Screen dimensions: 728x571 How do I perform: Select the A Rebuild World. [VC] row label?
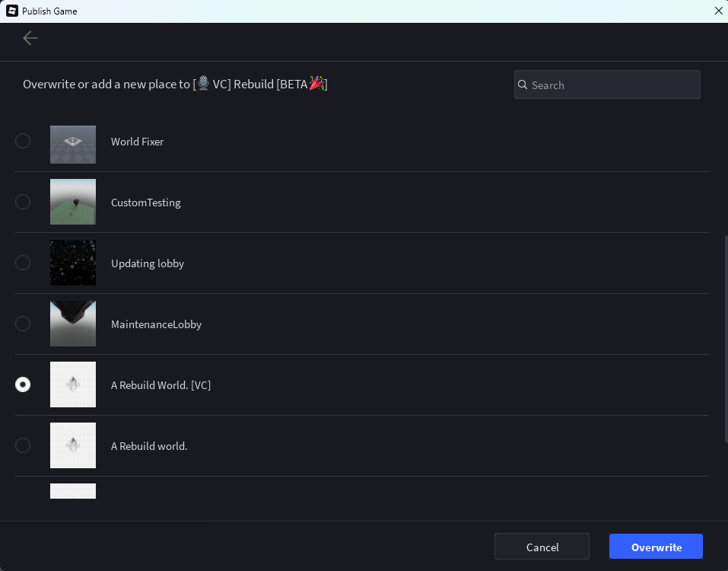pos(161,385)
